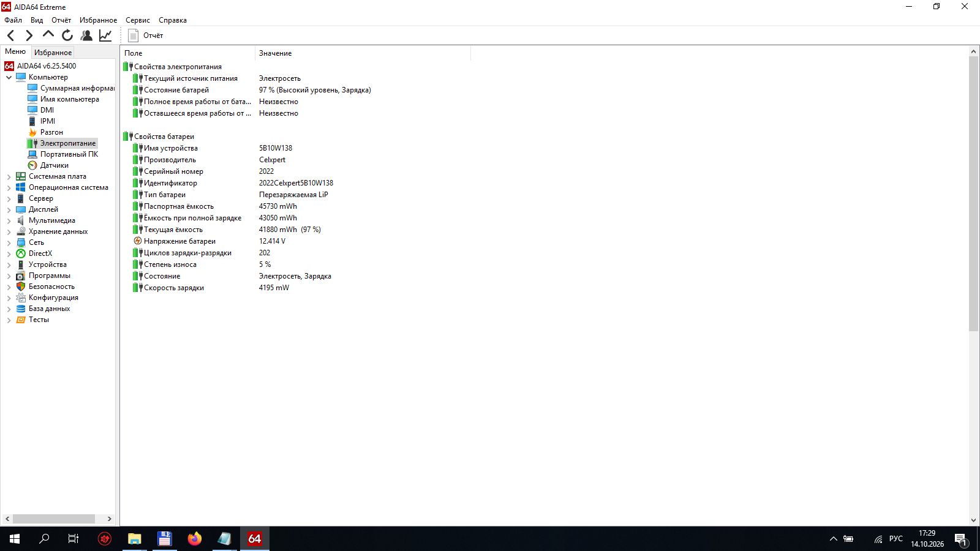Screen dimensions: 980x551
Task: Expand the Системная плата tree node
Action: click(9, 176)
